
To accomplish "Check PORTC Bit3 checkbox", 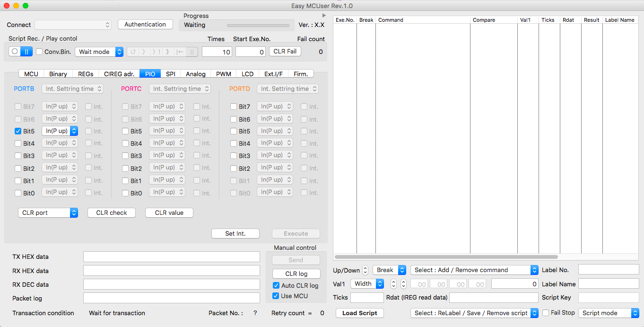I will pyautogui.click(x=126, y=156).
